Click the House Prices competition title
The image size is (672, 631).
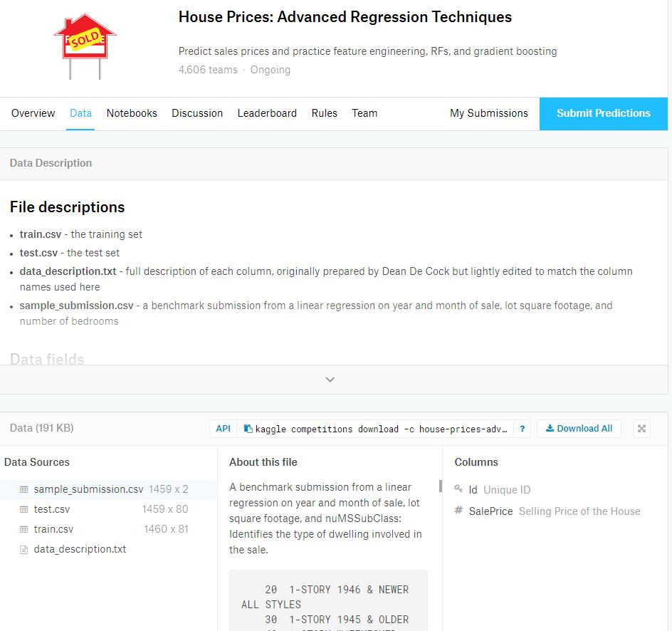pyautogui.click(x=345, y=17)
